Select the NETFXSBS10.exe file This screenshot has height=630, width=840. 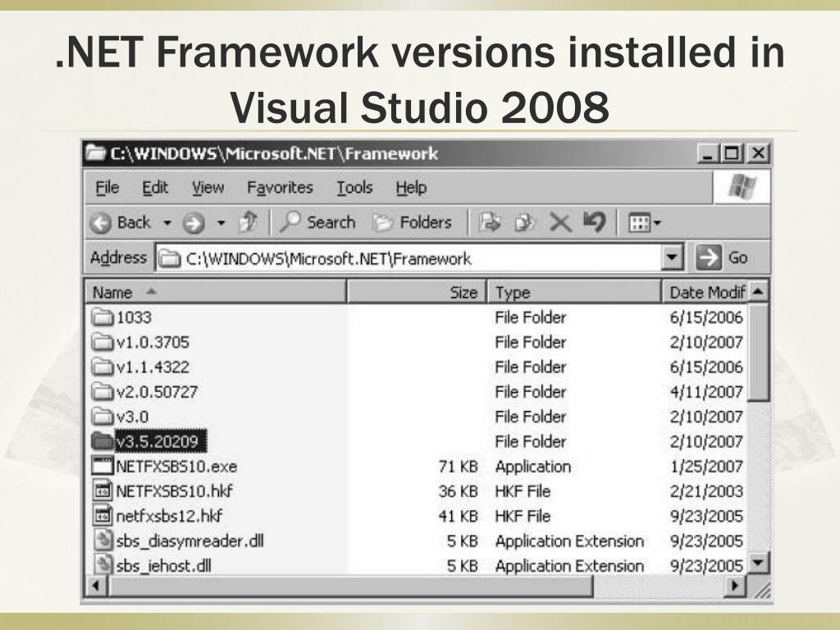(x=176, y=467)
